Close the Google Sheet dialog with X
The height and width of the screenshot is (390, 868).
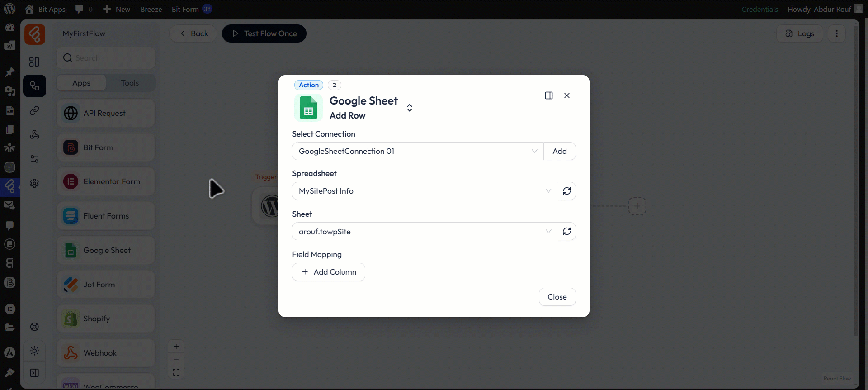click(567, 95)
